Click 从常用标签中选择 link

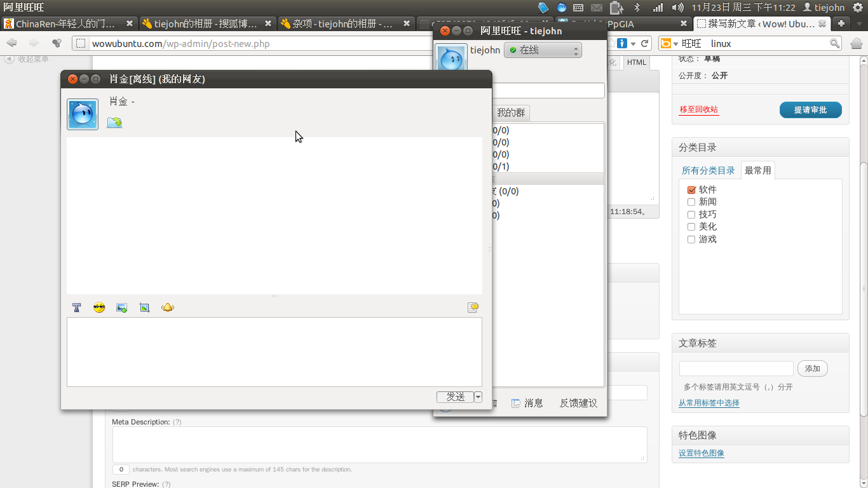709,403
